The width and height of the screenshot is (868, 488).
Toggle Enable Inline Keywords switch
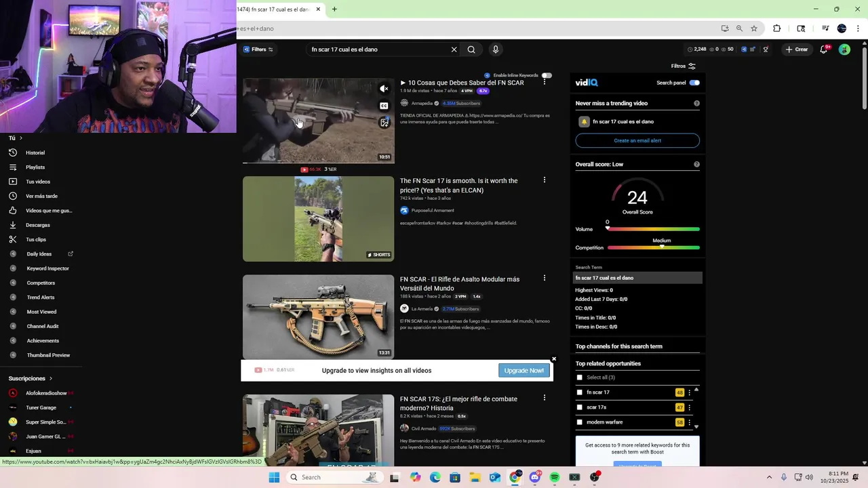click(547, 75)
